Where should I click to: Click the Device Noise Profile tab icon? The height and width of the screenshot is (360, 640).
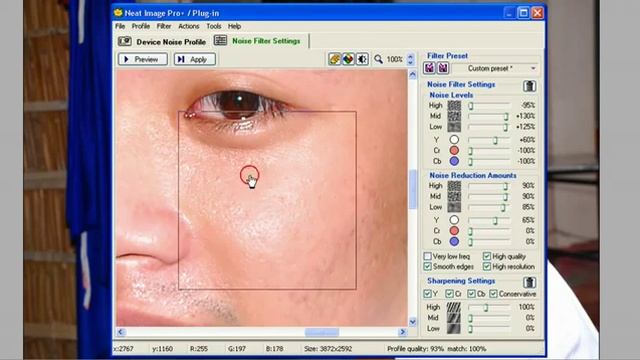coord(124,41)
